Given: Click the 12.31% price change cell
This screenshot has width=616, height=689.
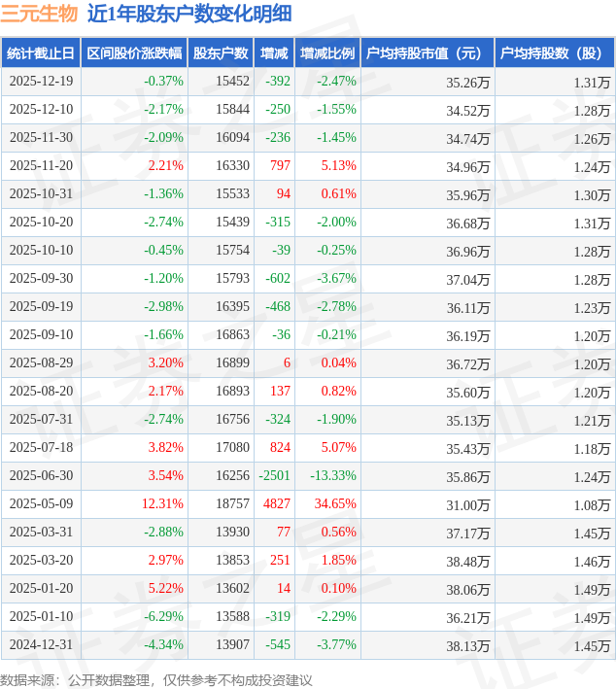Looking at the screenshot, I should click(162, 504).
